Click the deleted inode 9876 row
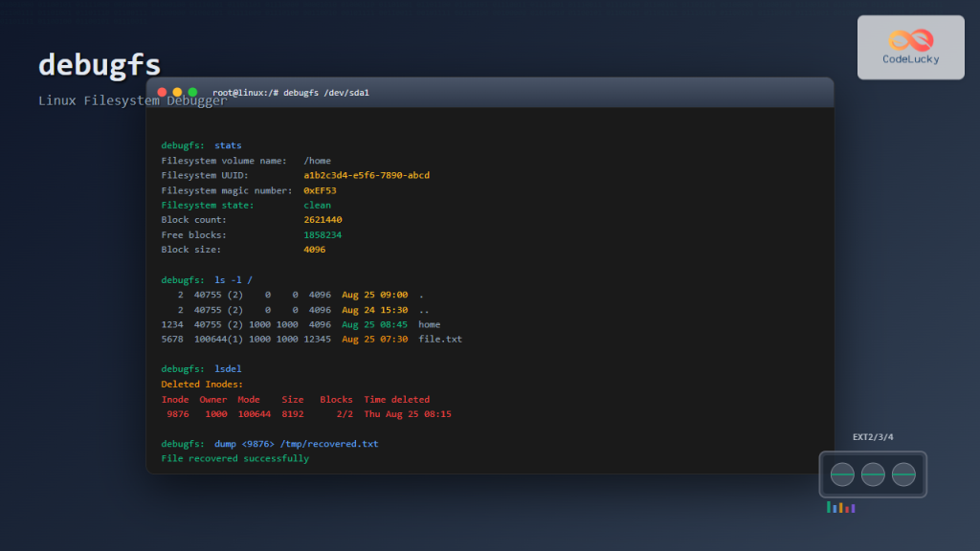The height and width of the screenshot is (551, 980). (306, 414)
